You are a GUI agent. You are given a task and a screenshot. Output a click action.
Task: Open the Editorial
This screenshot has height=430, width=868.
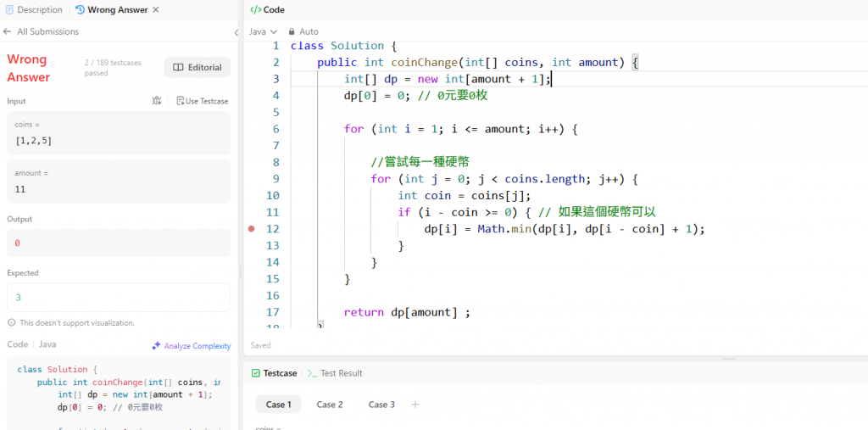click(x=197, y=68)
